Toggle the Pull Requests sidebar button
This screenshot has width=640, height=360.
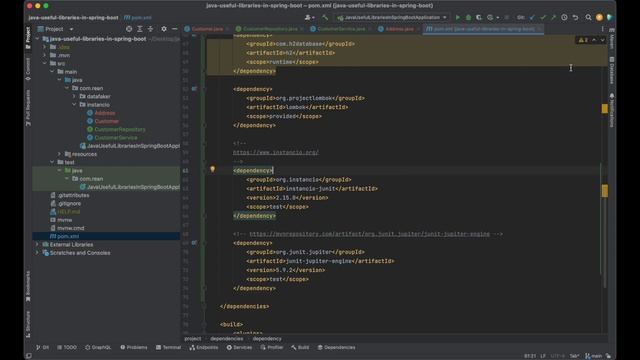coord(28,108)
